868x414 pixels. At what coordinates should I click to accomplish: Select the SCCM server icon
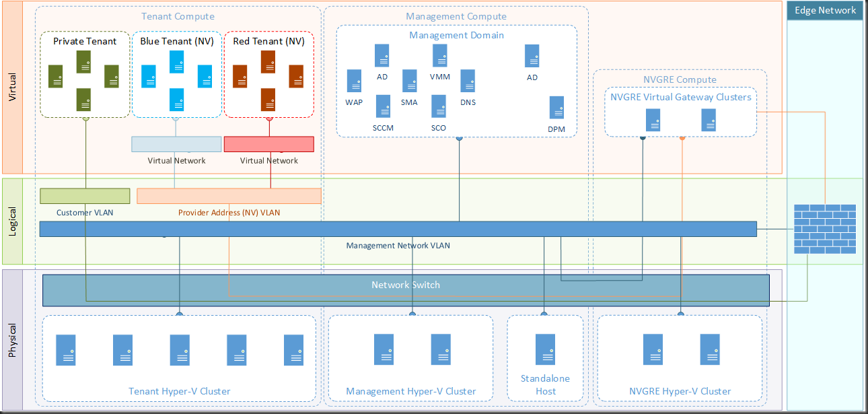coord(384,106)
